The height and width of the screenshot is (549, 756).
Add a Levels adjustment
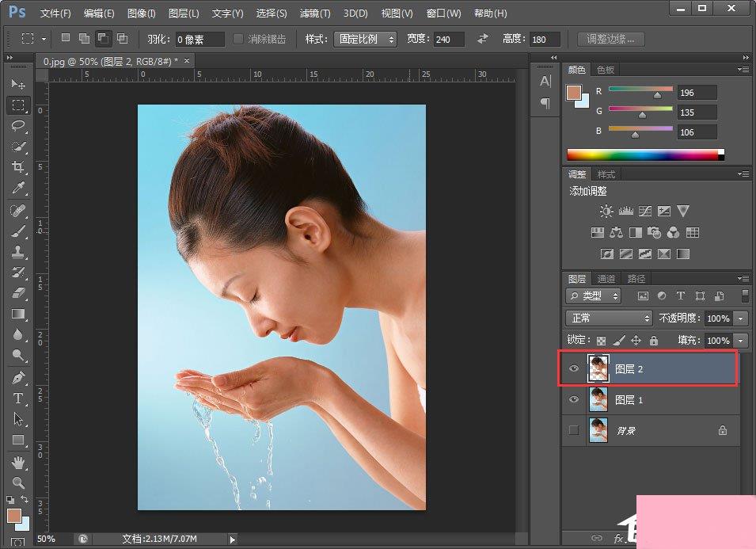coord(626,211)
